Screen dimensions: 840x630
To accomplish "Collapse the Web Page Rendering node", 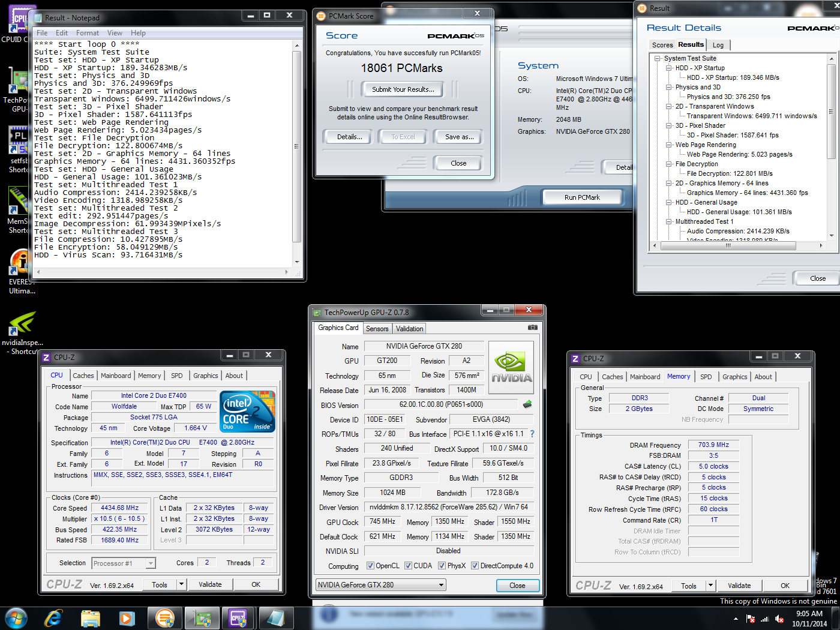I will coord(669,145).
